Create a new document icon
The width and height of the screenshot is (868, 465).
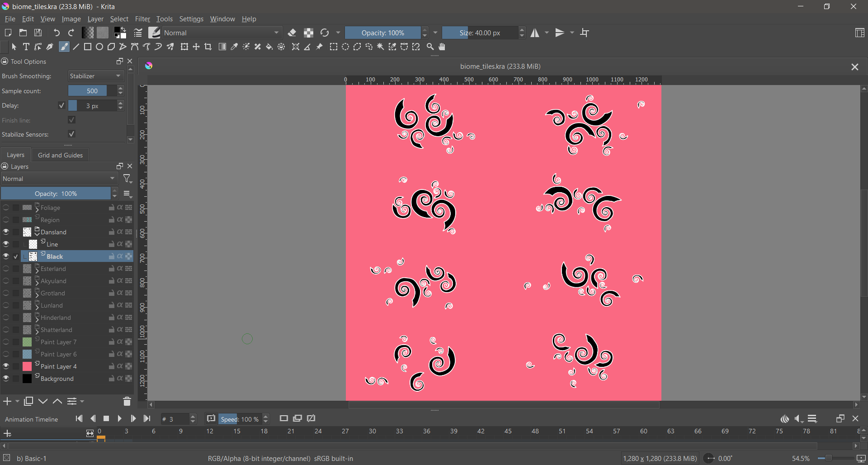point(8,33)
